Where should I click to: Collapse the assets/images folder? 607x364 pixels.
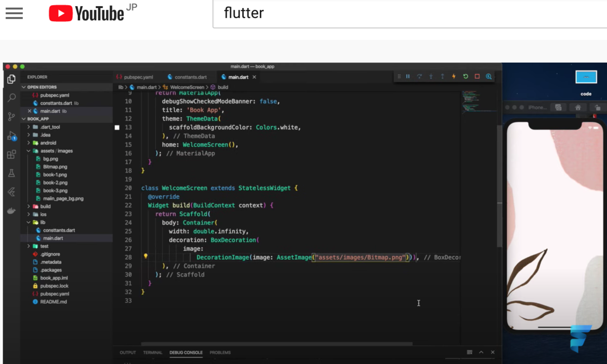point(29,151)
